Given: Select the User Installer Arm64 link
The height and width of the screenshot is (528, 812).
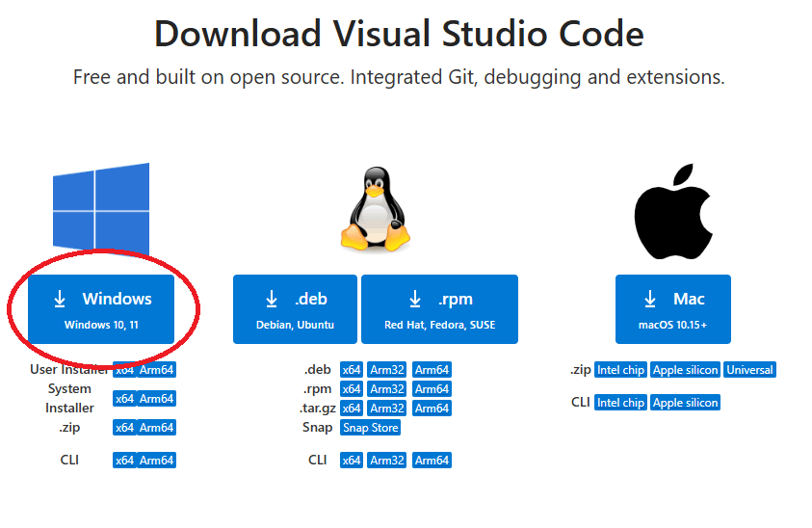Looking at the screenshot, I should (x=156, y=369).
